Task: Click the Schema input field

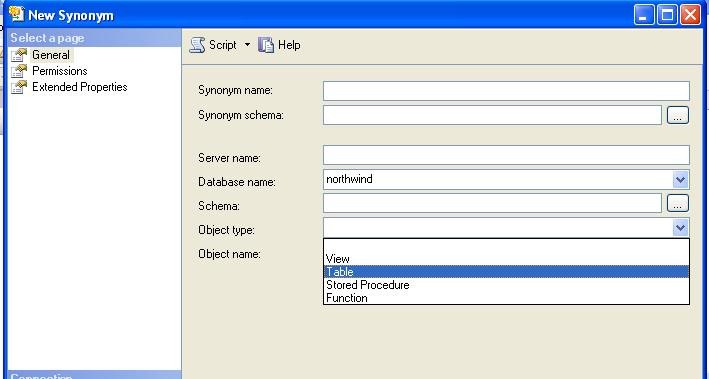Action: pos(492,203)
